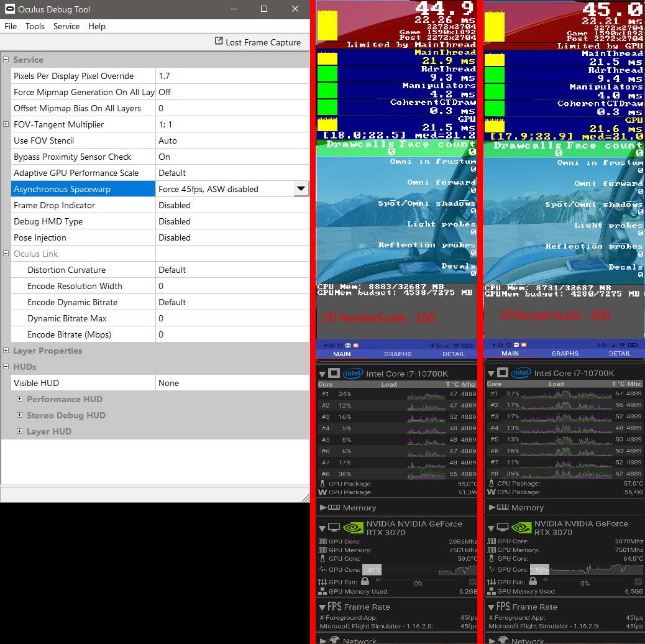Select the Adaptive GPU Performance Scale row
This screenshot has height=644, width=645.
tap(160, 173)
